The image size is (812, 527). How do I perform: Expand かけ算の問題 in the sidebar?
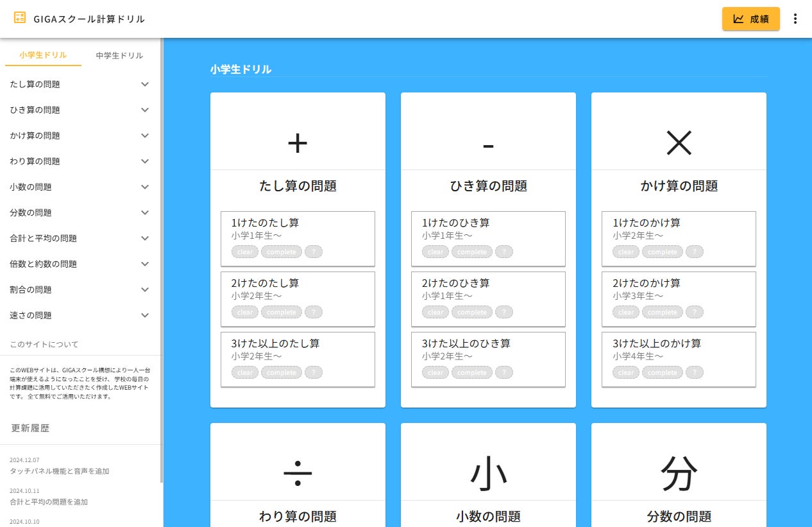tap(80, 135)
